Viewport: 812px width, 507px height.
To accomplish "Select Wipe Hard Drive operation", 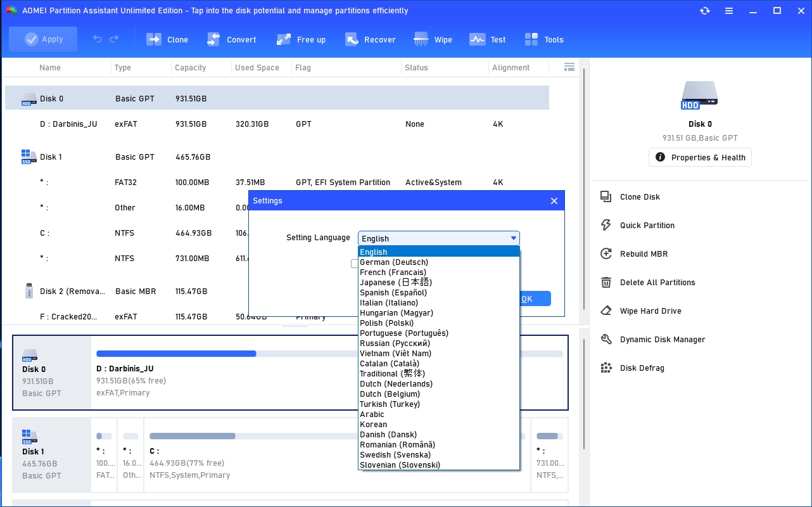I will pos(650,311).
